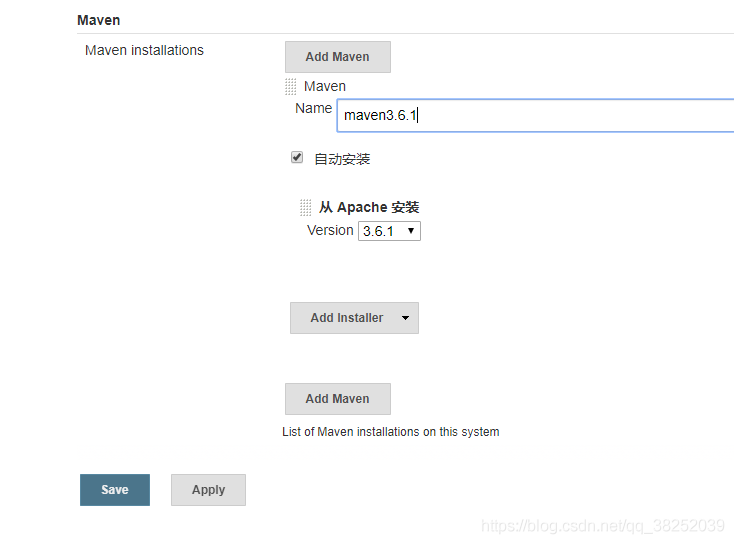Open the Version 3.6.1 dropdown
Screen dimensions: 734x544
tap(389, 231)
